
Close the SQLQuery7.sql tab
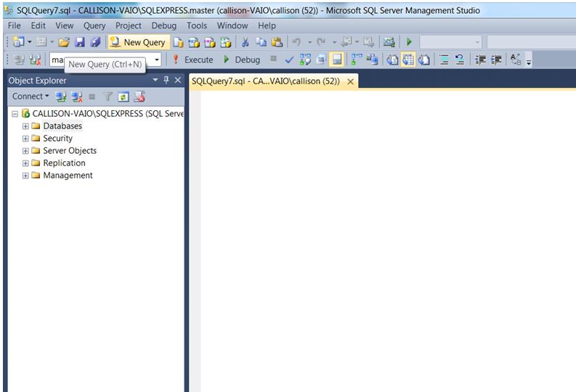pos(350,81)
